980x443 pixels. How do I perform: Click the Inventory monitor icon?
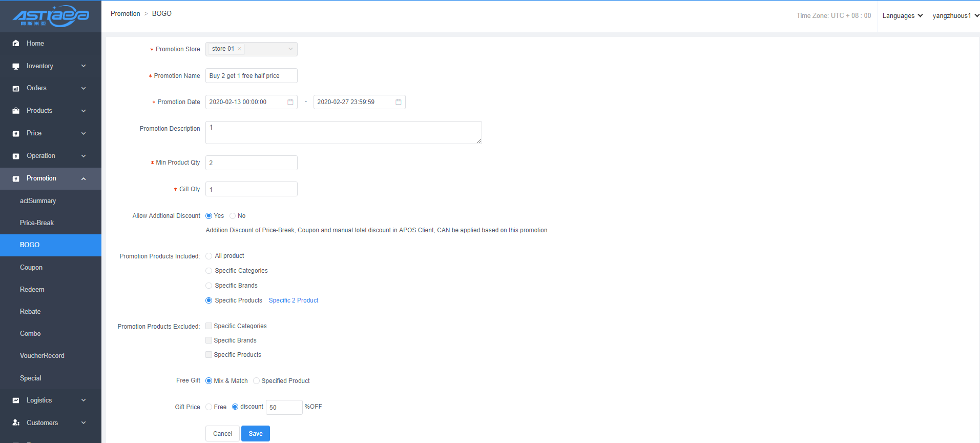pyautogui.click(x=16, y=66)
